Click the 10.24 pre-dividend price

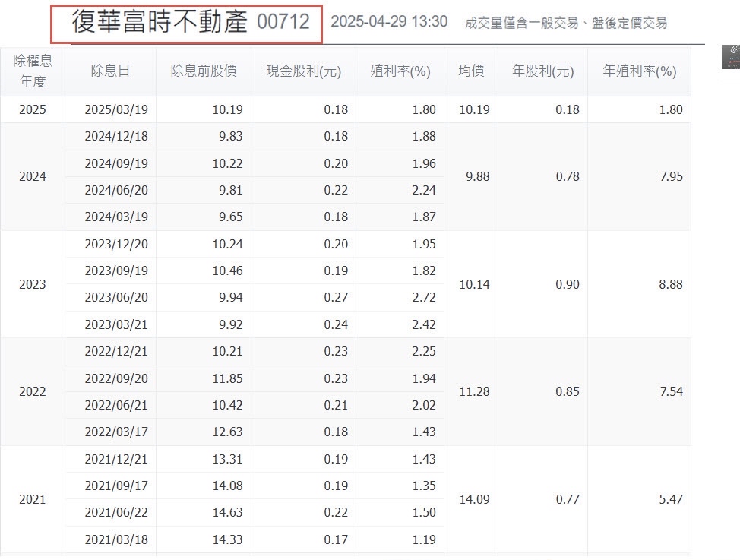tap(227, 244)
